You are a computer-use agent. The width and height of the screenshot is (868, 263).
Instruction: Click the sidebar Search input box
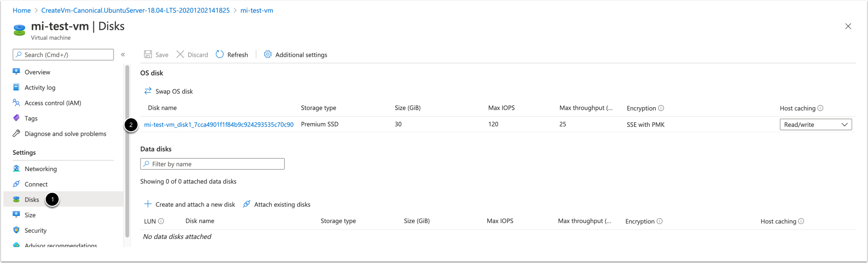[63, 55]
